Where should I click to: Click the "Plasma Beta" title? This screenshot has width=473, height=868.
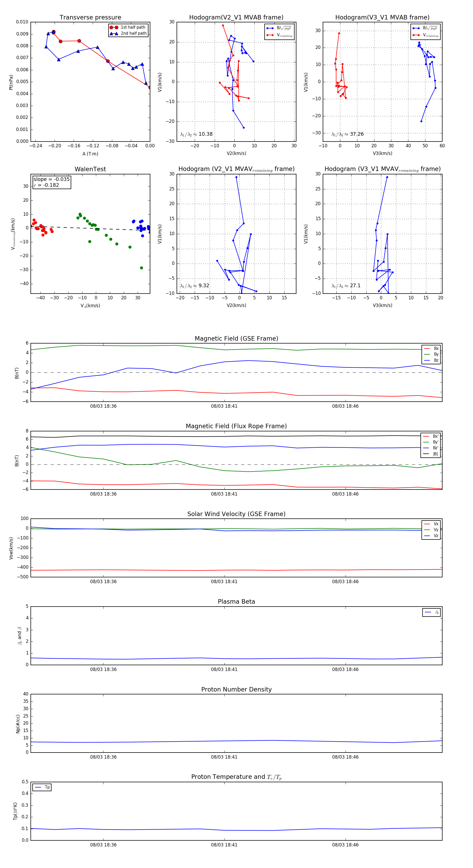(x=236, y=602)
